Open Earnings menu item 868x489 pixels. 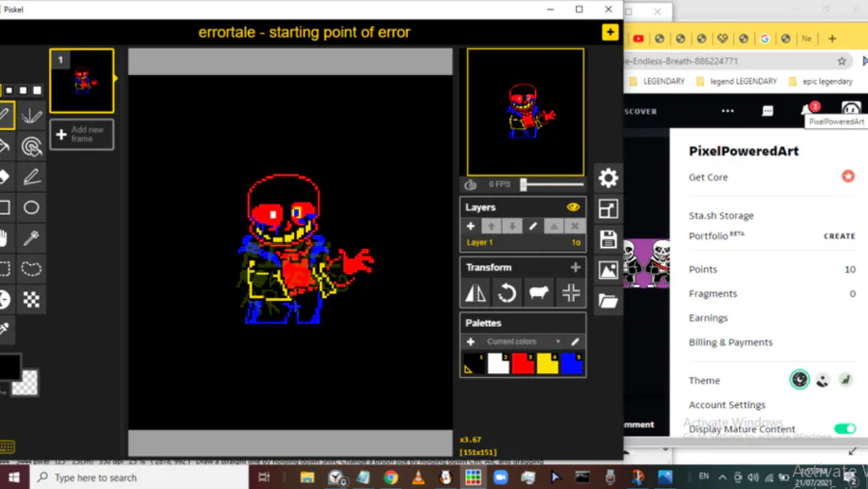tap(708, 318)
